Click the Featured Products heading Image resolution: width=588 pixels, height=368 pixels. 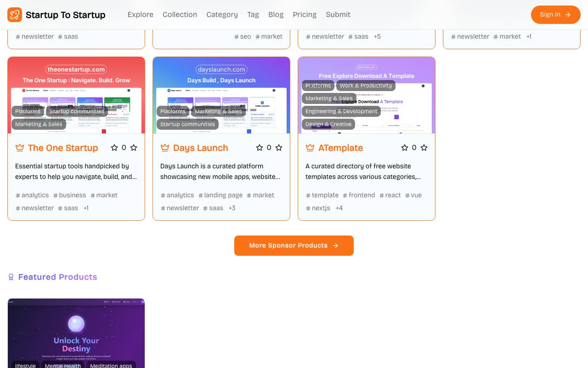pyautogui.click(x=57, y=277)
